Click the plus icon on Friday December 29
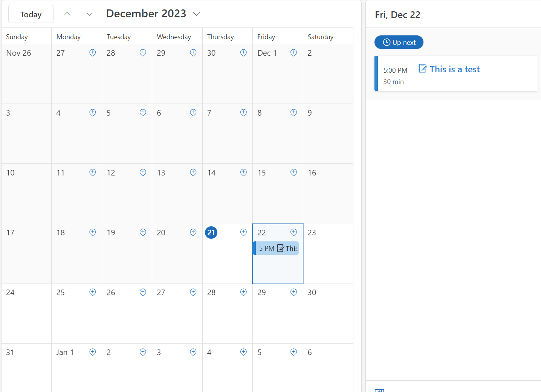The width and height of the screenshot is (541, 392). click(294, 292)
